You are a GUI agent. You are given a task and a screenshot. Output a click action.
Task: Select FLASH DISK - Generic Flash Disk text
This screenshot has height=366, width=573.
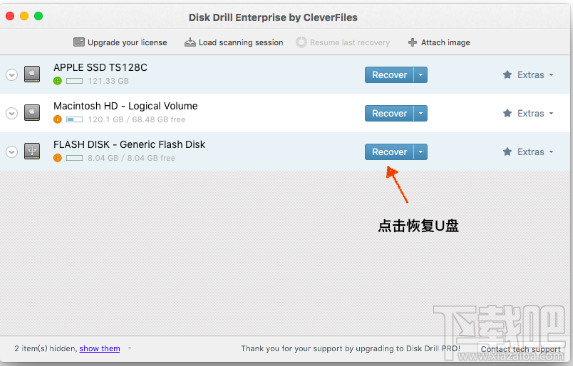click(x=129, y=145)
